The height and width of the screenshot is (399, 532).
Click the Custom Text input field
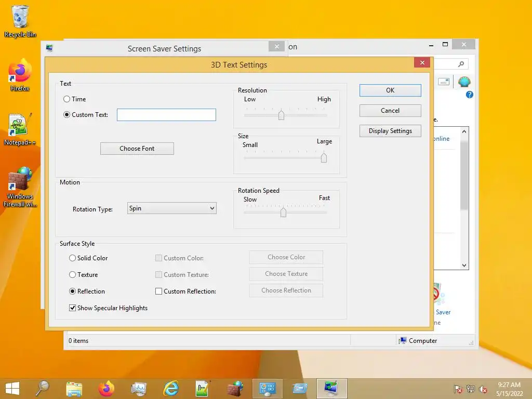point(167,115)
